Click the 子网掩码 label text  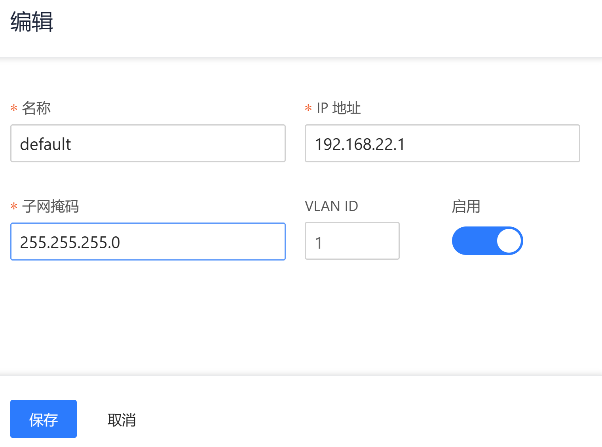point(50,206)
